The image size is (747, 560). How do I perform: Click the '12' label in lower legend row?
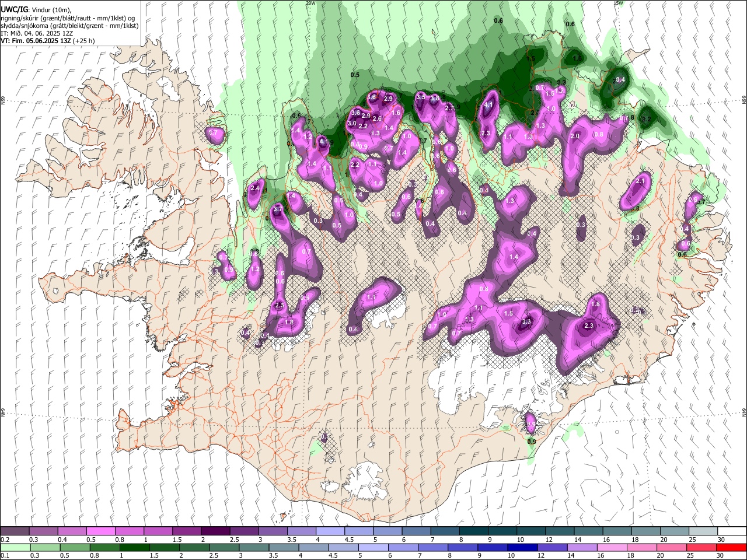click(542, 556)
